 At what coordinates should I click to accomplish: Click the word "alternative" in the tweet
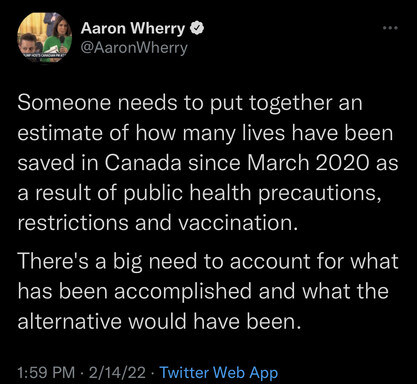click(69, 321)
